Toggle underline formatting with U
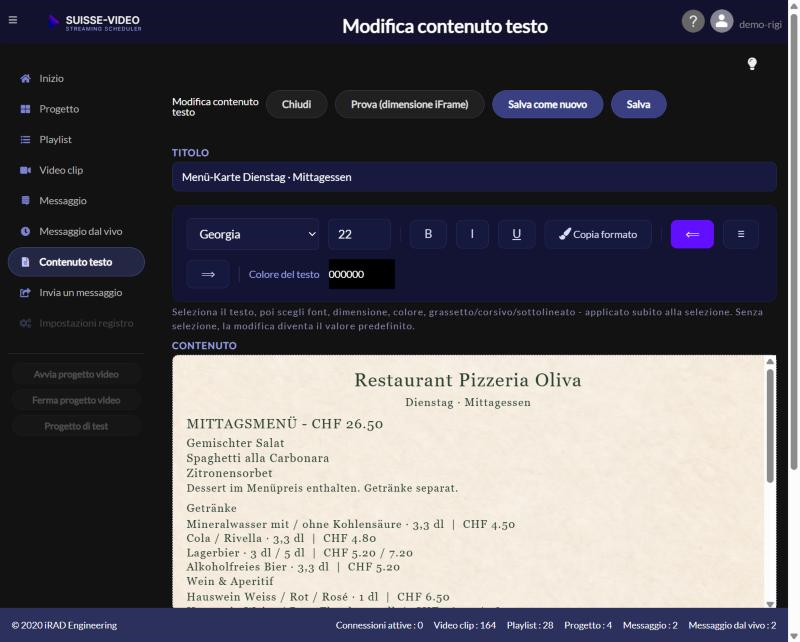 coord(516,234)
